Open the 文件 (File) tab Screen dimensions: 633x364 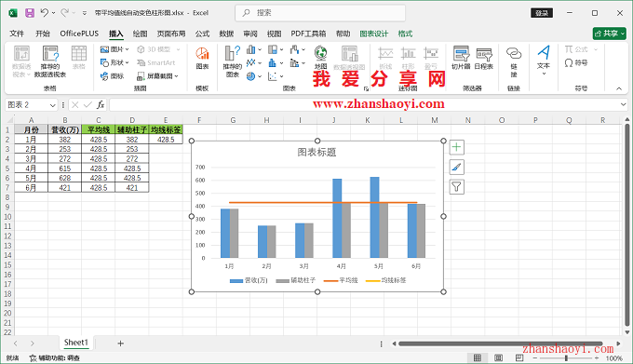pos(17,34)
